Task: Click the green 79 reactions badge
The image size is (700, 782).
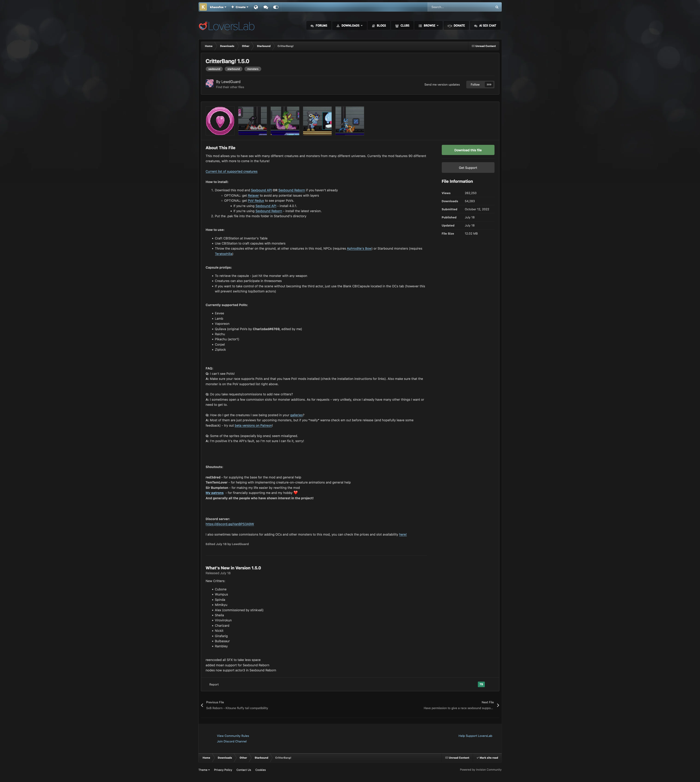Action: (481, 684)
